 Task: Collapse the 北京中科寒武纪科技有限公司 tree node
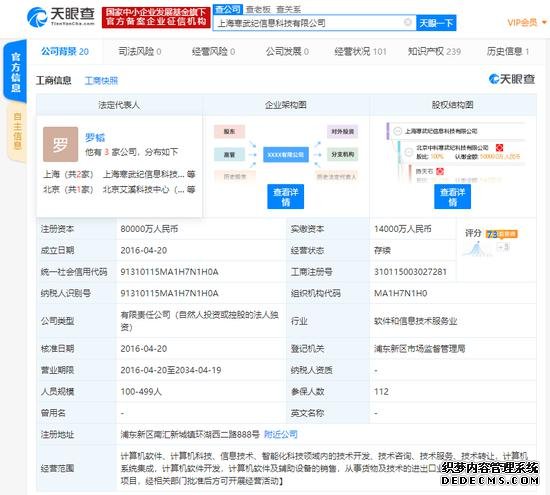(408, 152)
